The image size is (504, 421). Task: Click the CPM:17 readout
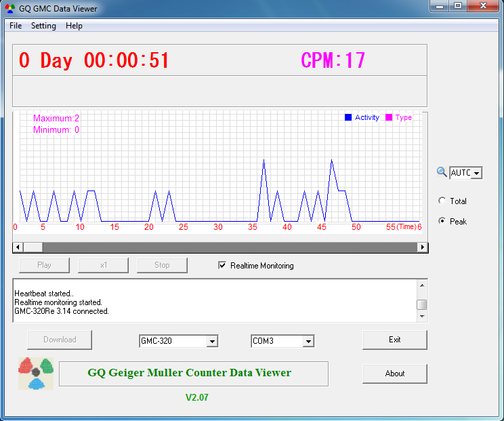[333, 60]
